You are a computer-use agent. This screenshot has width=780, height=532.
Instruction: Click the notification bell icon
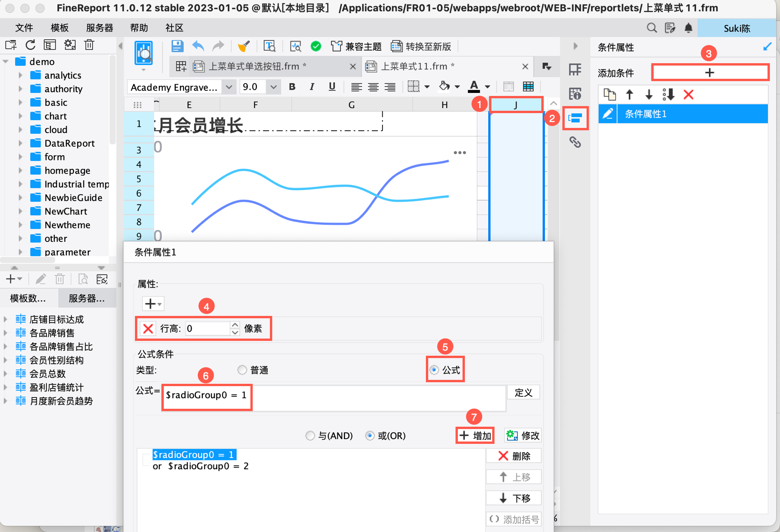[x=688, y=28]
